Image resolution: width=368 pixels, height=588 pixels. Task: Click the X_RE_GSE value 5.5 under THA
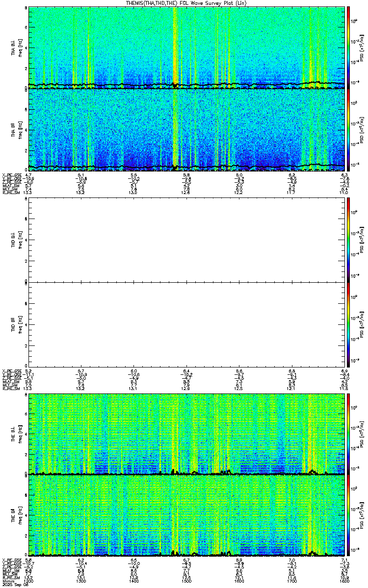(133, 175)
